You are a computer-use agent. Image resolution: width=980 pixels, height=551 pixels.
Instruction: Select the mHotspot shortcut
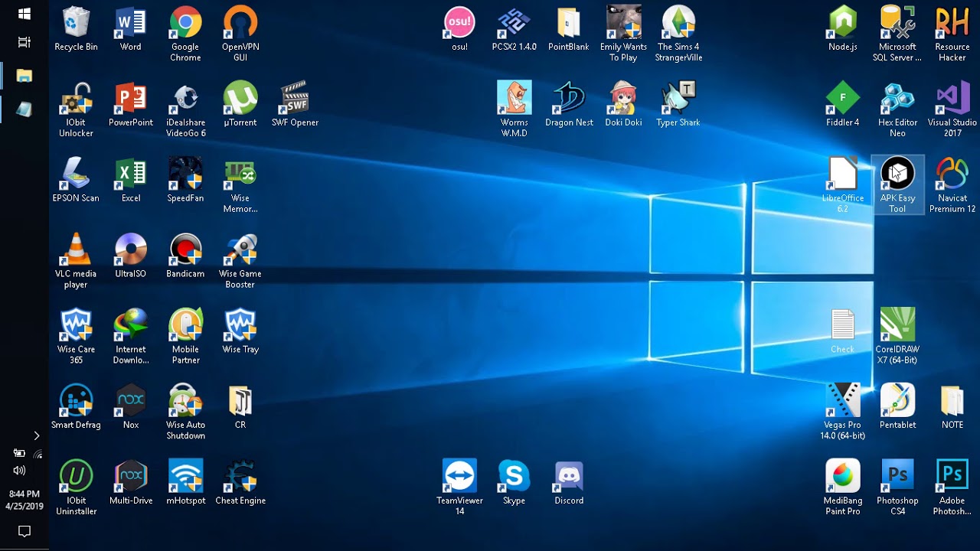click(185, 484)
